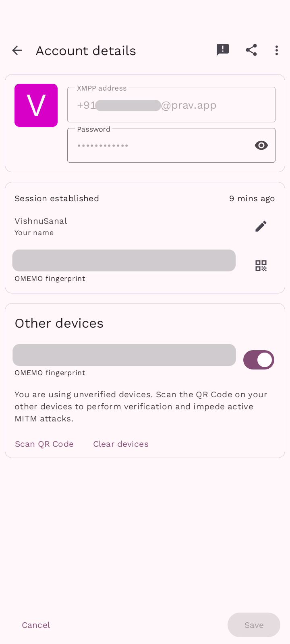Show QR code for OMEMO fingerprint

click(261, 266)
